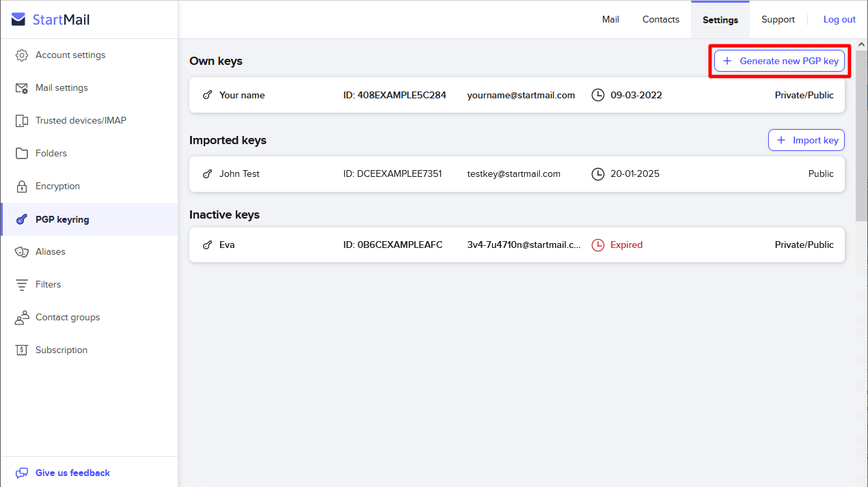Click the Mail settings envelope icon
Image resolution: width=868 pixels, height=487 pixels.
point(22,88)
